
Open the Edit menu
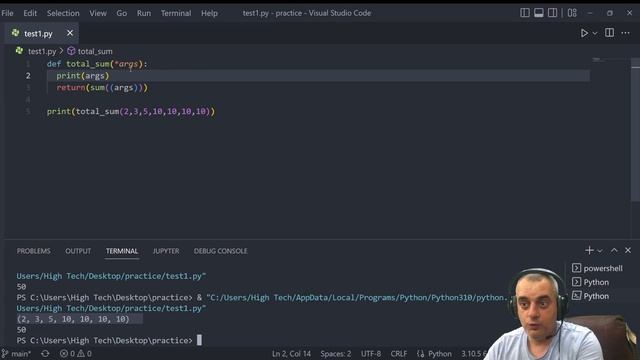(30, 13)
